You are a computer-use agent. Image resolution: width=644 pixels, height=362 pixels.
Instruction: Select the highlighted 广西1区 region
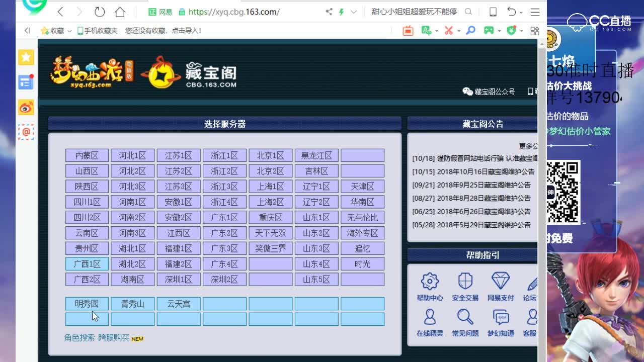tap(87, 264)
